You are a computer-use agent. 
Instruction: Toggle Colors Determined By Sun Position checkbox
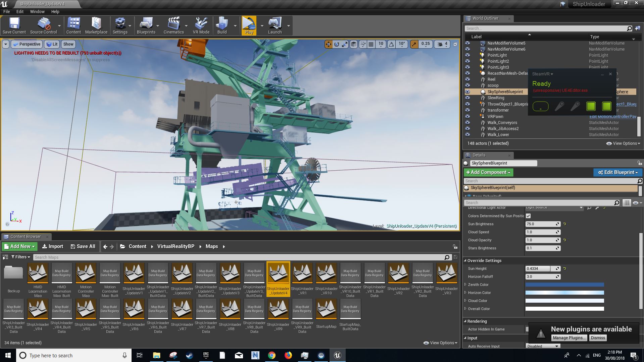(x=528, y=216)
